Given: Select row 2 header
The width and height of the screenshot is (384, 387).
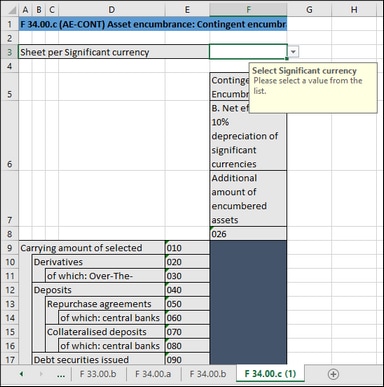Looking at the screenshot, I should (9, 38).
